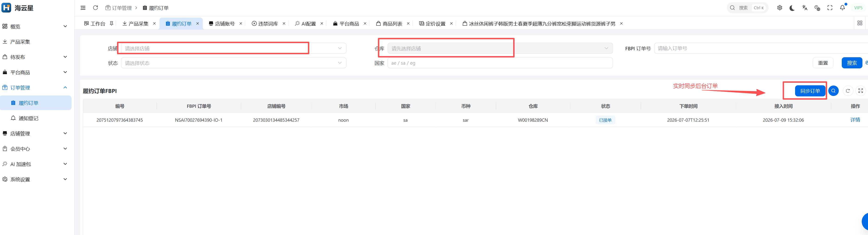Close the AI配置 tab

pos(322,24)
